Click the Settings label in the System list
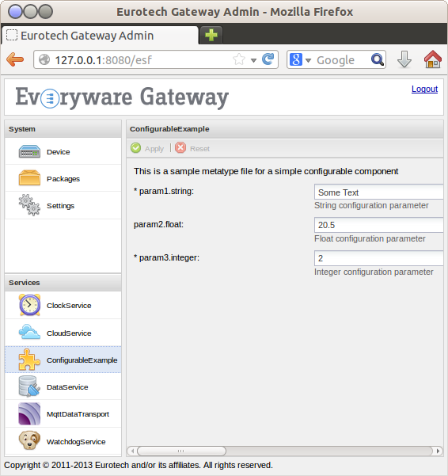This screenshot has height=476, width=448. point(60,206)
